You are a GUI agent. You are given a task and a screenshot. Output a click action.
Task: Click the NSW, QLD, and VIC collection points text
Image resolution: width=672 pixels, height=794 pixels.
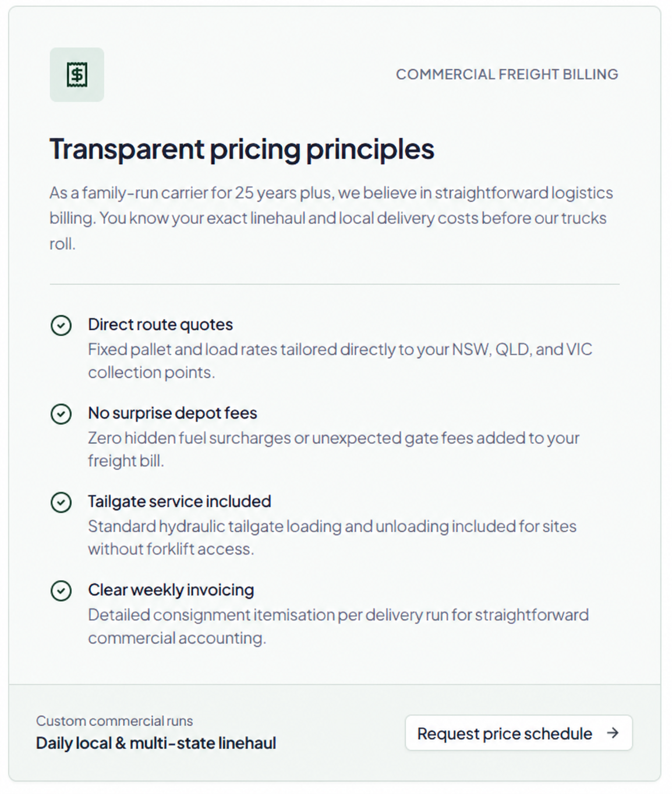340,361
